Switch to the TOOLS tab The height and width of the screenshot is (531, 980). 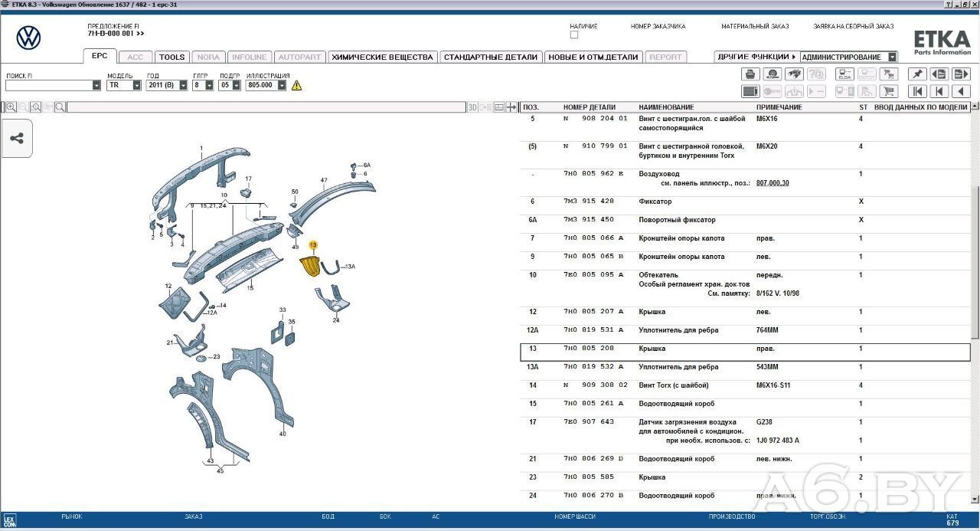pyautogui.click(x=172, y=57)
